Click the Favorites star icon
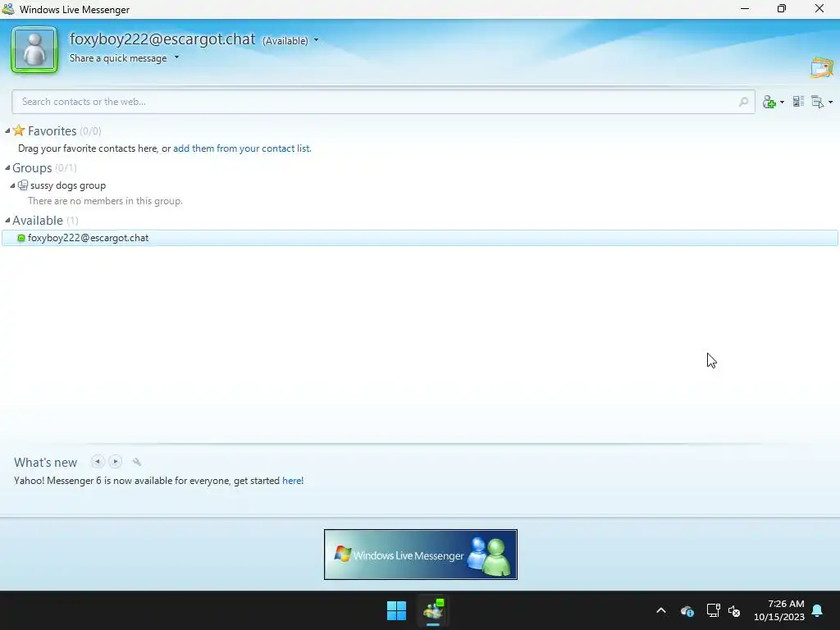The width and height of the screenshot is (840, 630). click(19, 130)
